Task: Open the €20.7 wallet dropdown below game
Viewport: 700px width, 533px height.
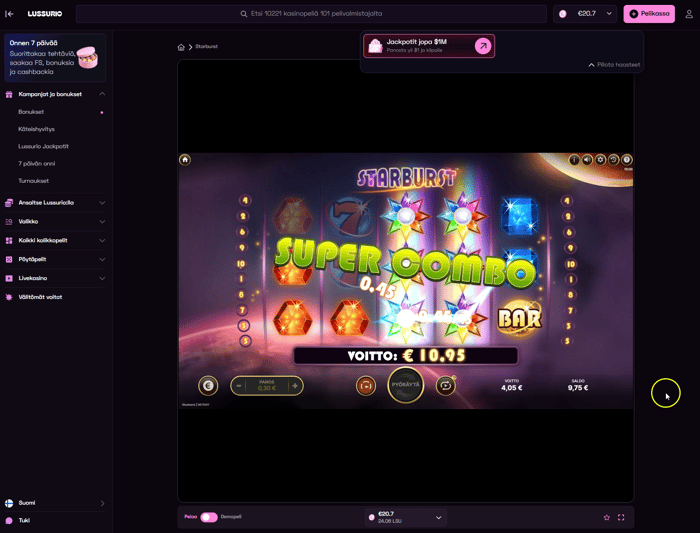Action: point(406,517)
